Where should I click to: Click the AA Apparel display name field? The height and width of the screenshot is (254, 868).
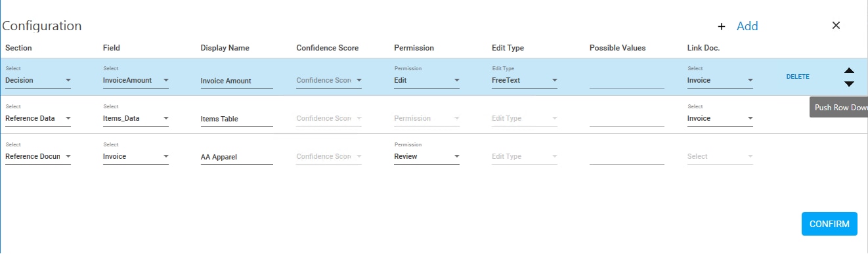coord(236,157)
